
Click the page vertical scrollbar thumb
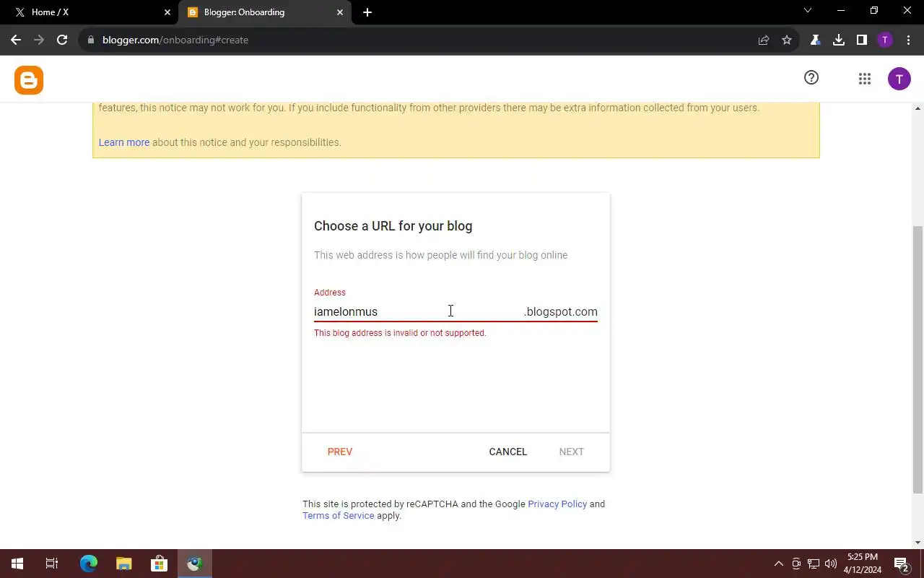[918, 360]
